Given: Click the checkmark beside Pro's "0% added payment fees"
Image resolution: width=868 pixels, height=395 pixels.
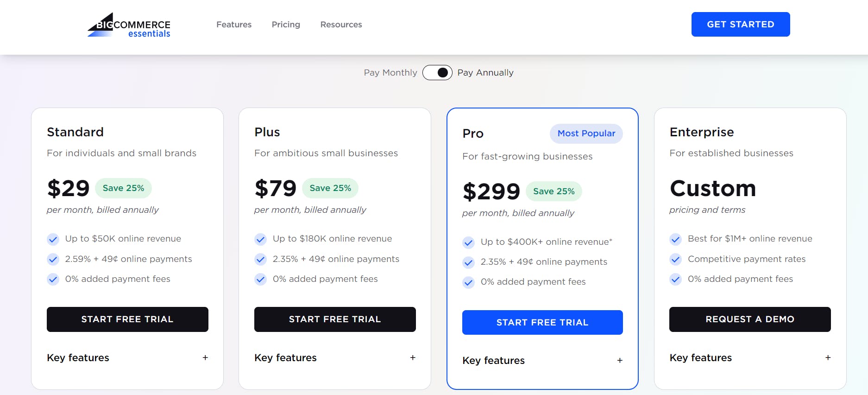Looking at the screenshot, I should (468, 282).
